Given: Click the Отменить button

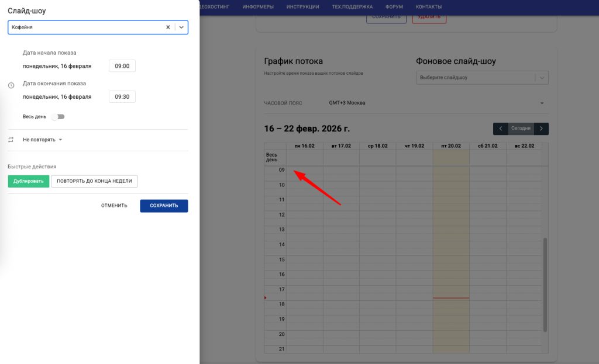Looking at the screenshot, I should coord(114,206).
